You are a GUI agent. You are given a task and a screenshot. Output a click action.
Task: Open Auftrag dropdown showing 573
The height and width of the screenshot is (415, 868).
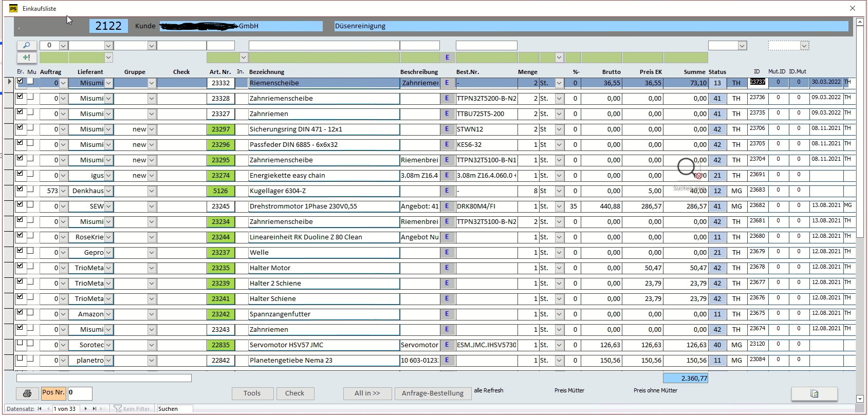63,191
